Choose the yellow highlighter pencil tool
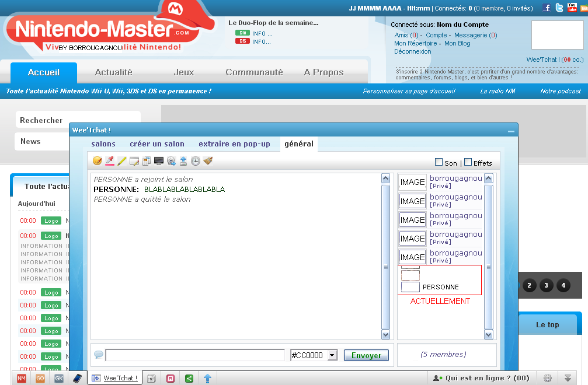The height and width of the screenshot is (385, 588). click(x=122, y=160)
